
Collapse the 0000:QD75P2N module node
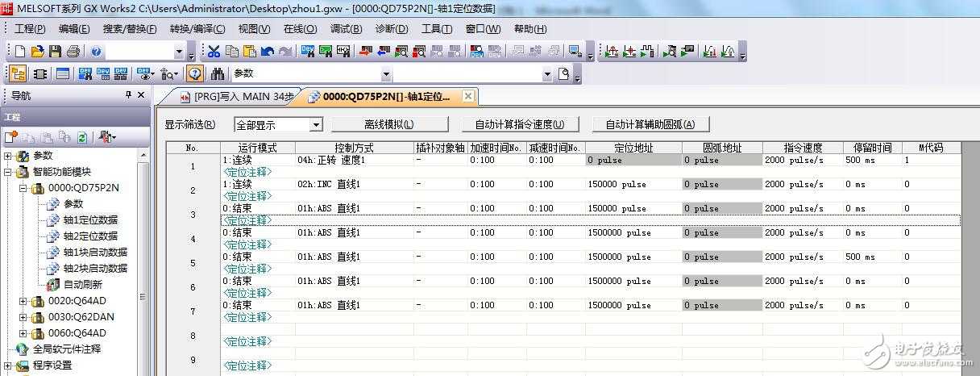[23, 188]
